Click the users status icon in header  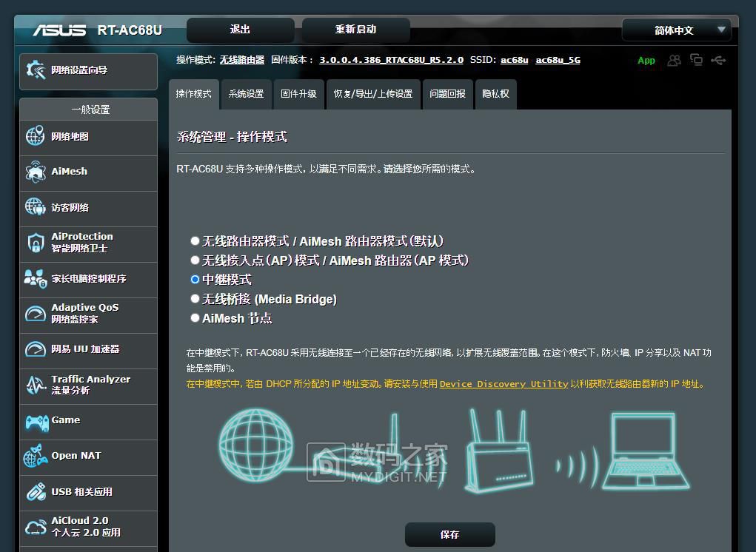tap(674, 60)
